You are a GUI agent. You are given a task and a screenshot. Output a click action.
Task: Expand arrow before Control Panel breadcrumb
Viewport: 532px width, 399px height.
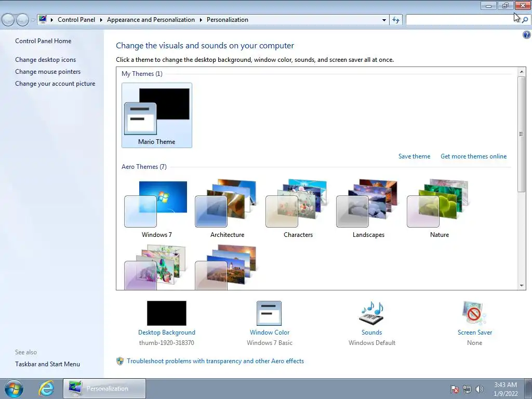pos(52,20)
